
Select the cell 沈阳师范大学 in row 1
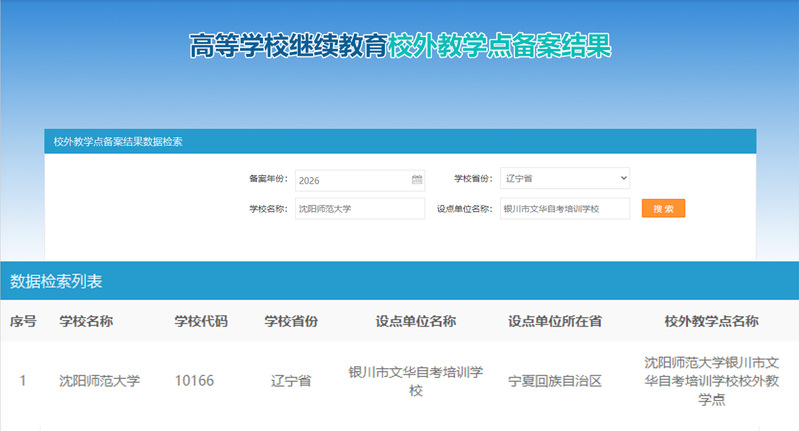pyautogui.click(x=99, y=381)
